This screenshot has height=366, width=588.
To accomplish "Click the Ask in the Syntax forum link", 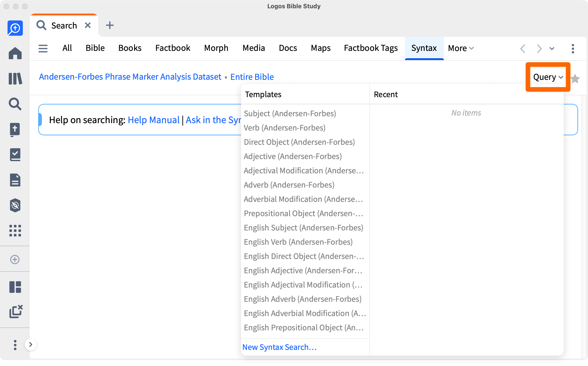I will pyautogui.click(x=213, y=120).
